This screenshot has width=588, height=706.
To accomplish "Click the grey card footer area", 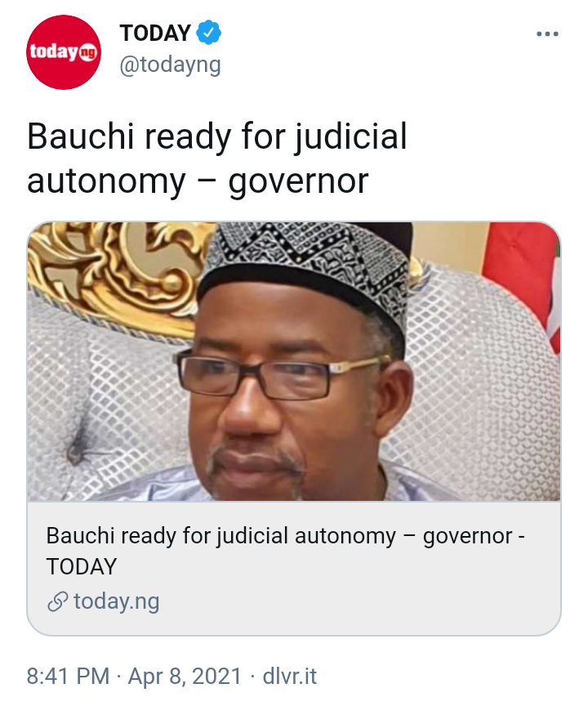I will pyautogui.click(x=294, y=568).
